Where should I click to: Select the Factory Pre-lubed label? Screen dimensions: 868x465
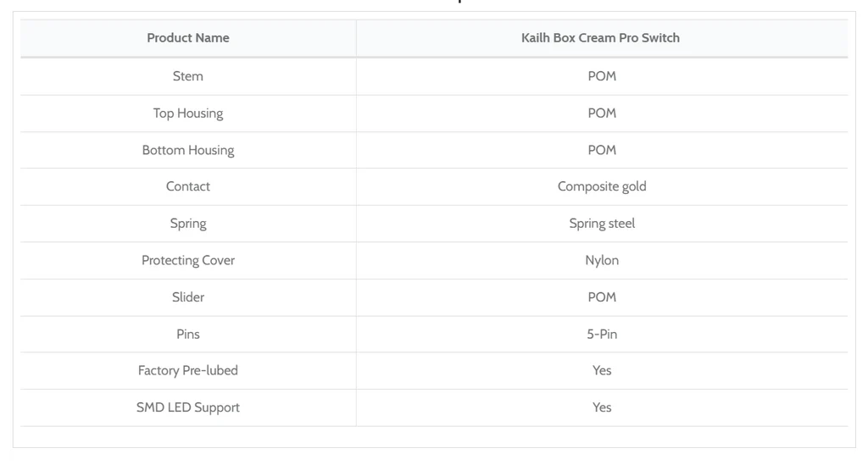click(188, 370)
